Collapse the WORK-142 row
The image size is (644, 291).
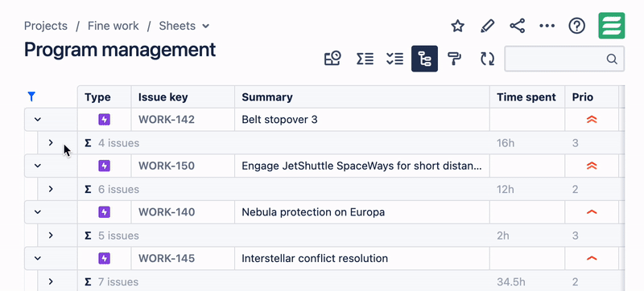(37, 120)
